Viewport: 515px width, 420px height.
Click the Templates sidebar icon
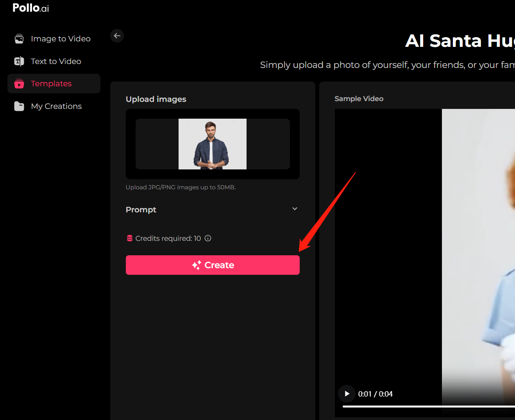coord(19,84)
